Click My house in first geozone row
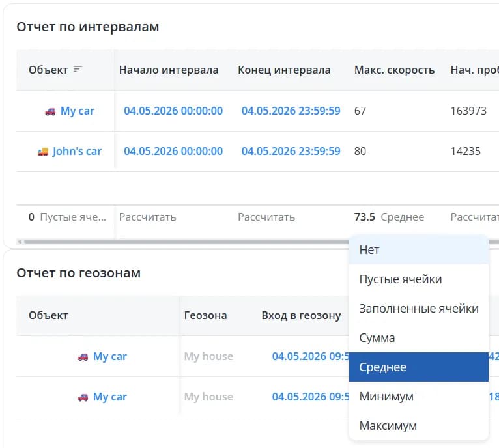The height and width of the screenshot is (448, 499). [x=208, y=356]
